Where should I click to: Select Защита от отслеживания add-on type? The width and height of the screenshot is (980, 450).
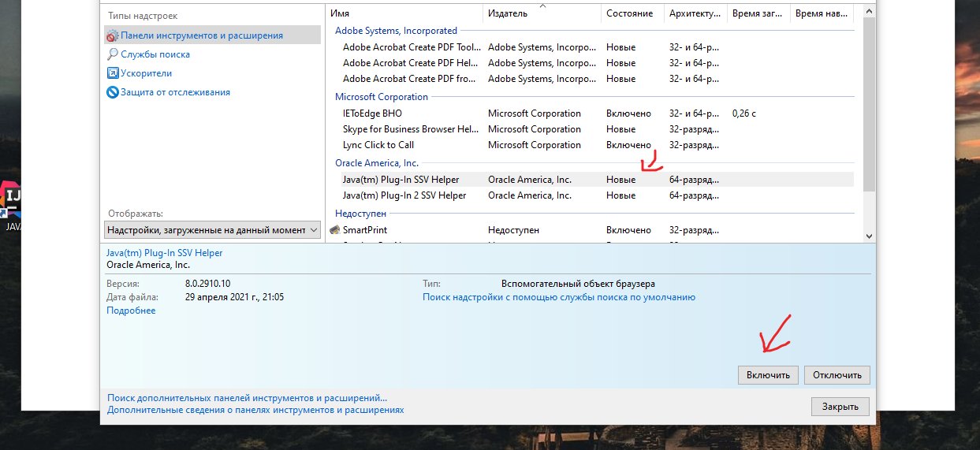(175, 92)
